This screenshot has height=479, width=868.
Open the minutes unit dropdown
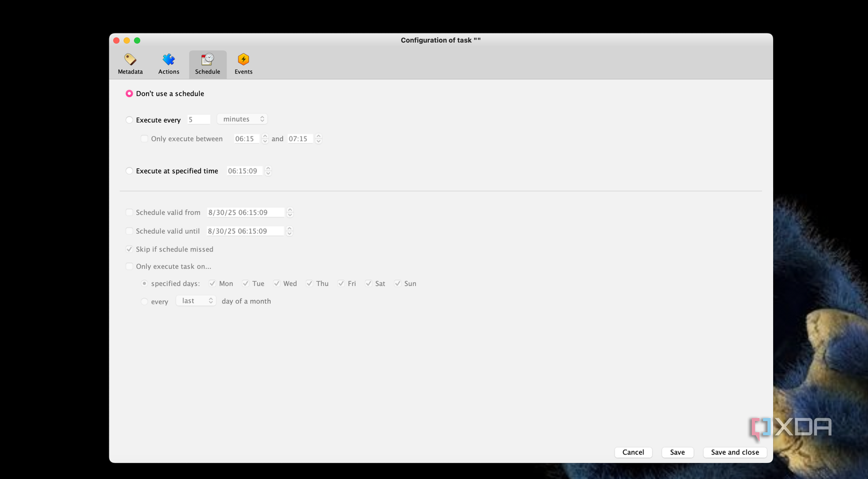click(x=242, y=119)
